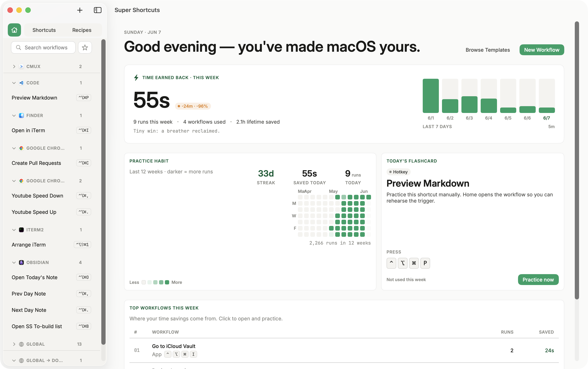
Task: Select Youtube Speed Down workflow
Action: [x=51, y=196]
